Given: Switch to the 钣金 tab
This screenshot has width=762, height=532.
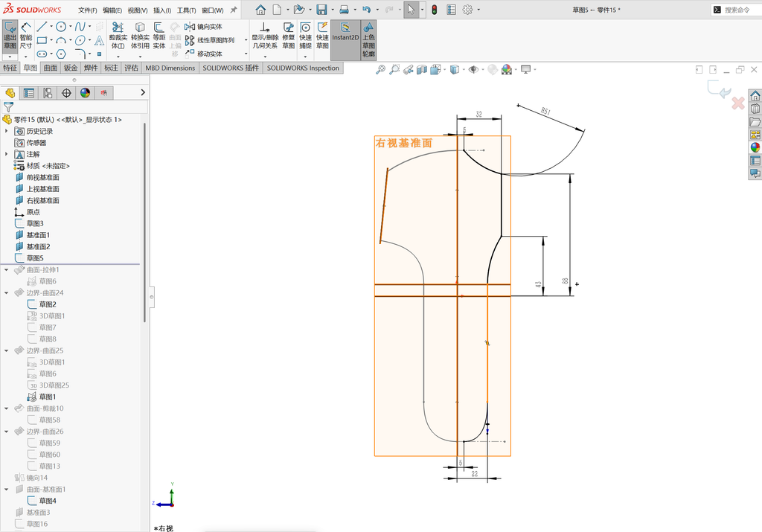Looking at the screenshot, I should click(71, 68).
